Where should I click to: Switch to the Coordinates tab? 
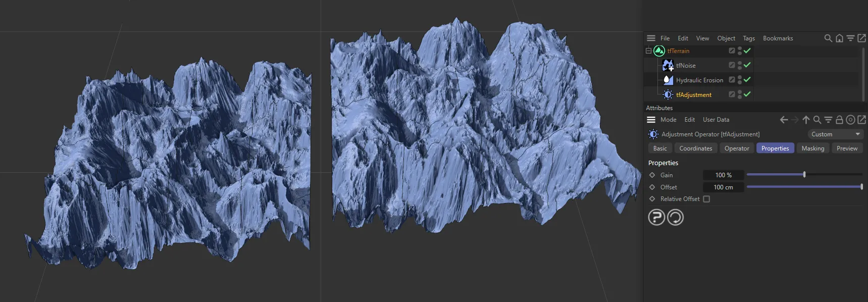[x=696, y=148]
